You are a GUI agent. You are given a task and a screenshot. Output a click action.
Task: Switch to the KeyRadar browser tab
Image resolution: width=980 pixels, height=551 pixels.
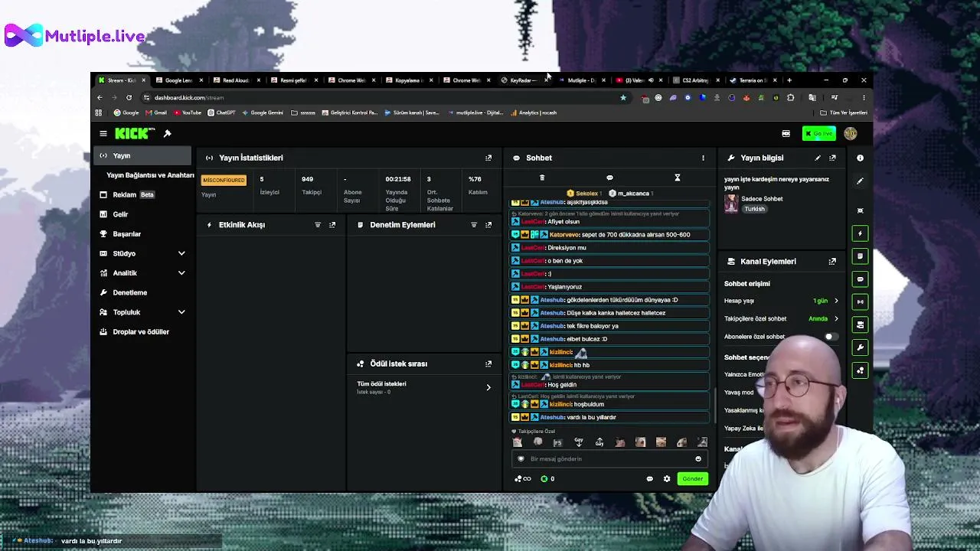[x=523, y=80]
